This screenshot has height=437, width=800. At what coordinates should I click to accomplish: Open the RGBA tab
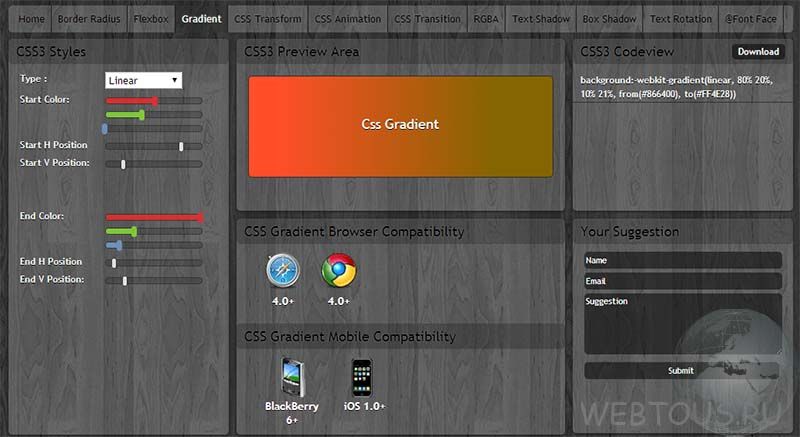coord(486,19)
